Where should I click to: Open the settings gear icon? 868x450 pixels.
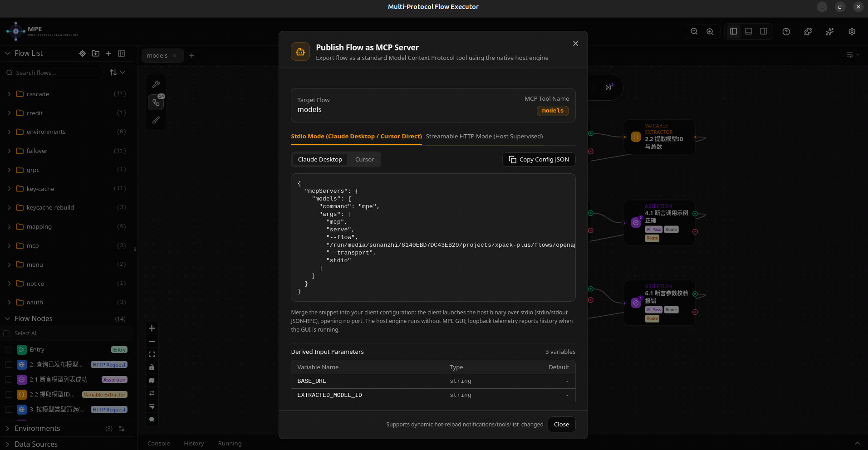852,32
